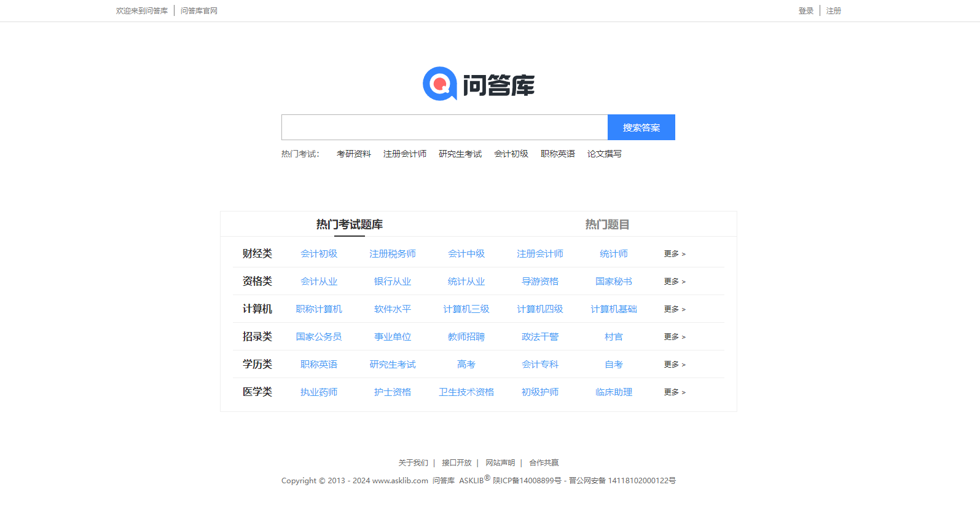Open the 合作共赢 footer link
The width and height of the screenshot is (980, 514).
(x=544, y=463)
